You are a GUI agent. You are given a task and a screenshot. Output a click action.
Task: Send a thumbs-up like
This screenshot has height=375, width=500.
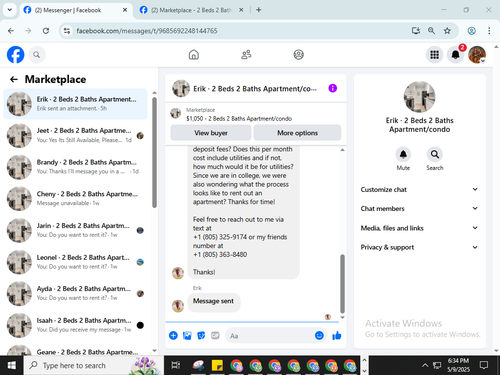pyautogui.click(x=337, y=335)
